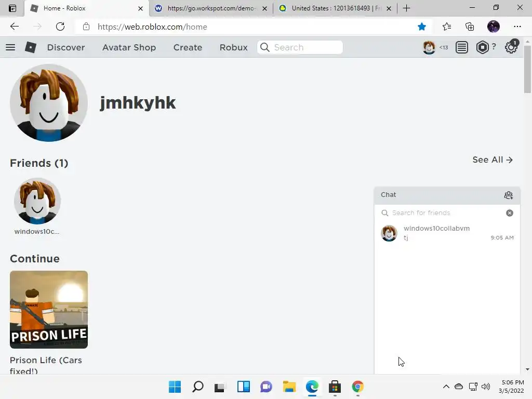Screen dimensions: 532x399
Task: Toggle the favorites star for this page
Action: pos(422,26)
